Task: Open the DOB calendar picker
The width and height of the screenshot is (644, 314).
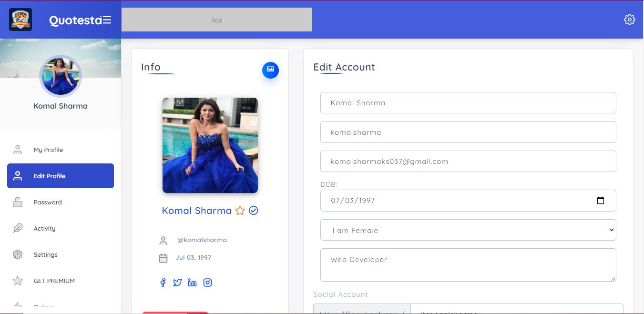Action: tap(600, 201)
